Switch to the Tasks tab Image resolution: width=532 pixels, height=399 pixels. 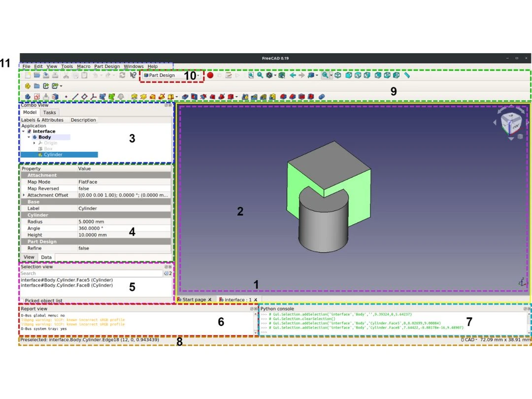click(x=51, y=112)
